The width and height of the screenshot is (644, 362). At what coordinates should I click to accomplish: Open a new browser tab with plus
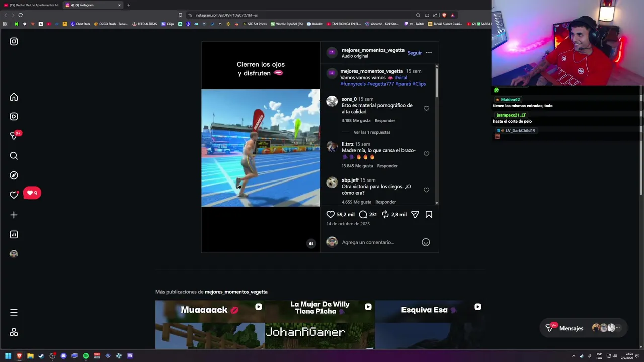(128, 5)
